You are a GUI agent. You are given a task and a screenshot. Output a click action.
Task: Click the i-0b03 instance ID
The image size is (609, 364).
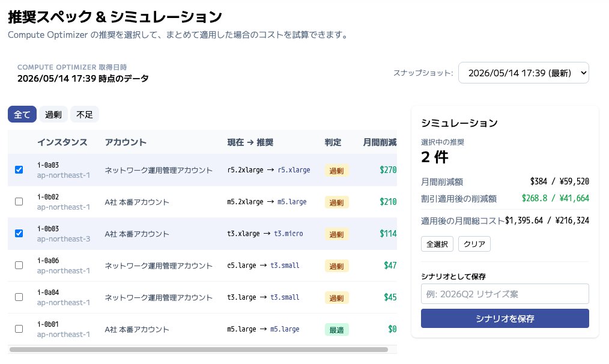coord(48,229)
